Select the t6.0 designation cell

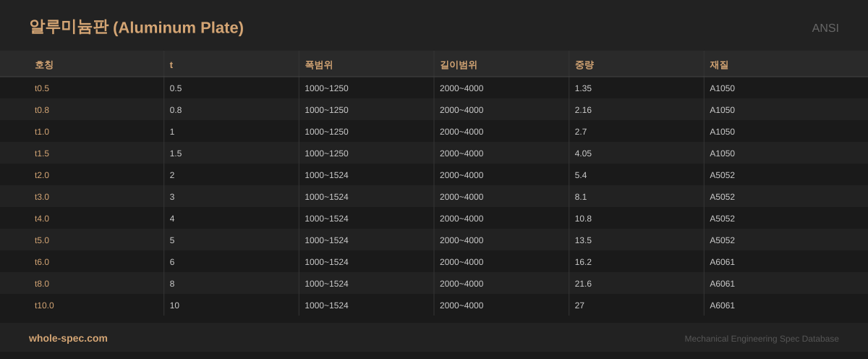(x=42, y=262)
